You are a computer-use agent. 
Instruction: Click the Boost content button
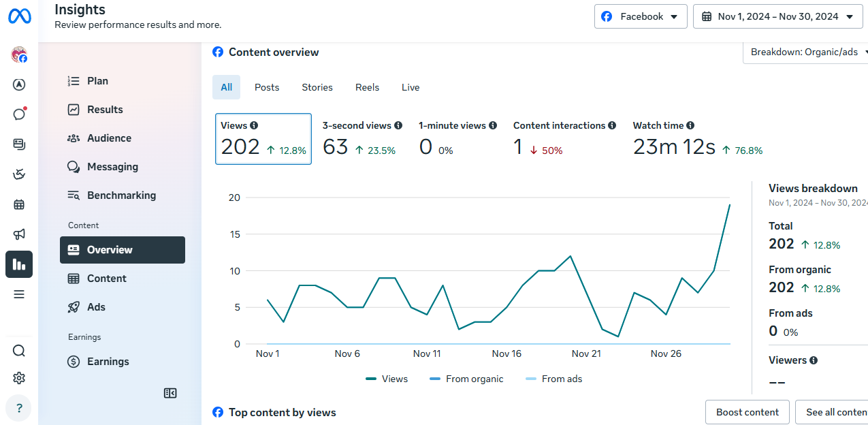(747, 412)
